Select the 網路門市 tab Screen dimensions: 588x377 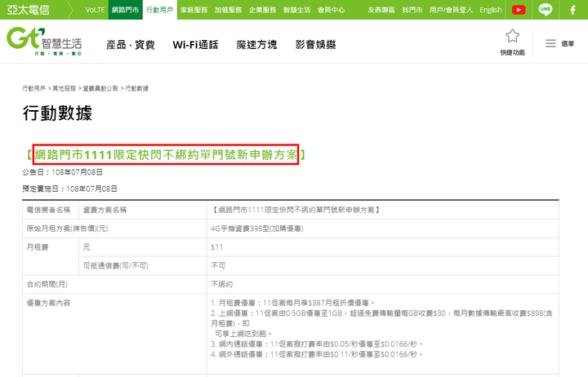point(125,10)
